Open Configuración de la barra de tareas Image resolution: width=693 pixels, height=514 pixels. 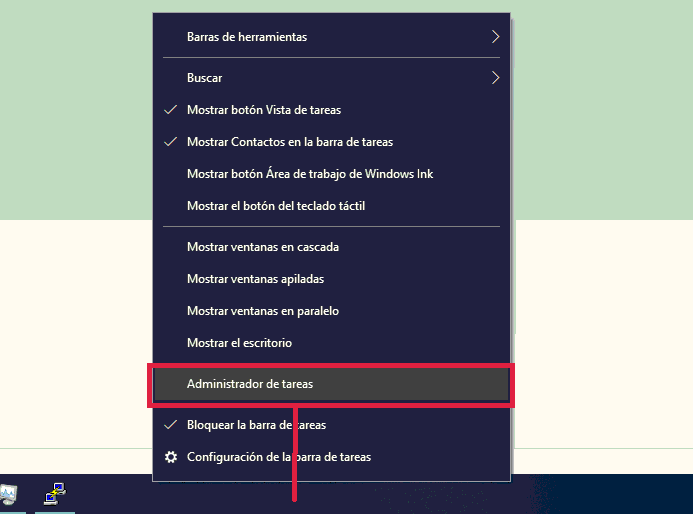point(278,457)
